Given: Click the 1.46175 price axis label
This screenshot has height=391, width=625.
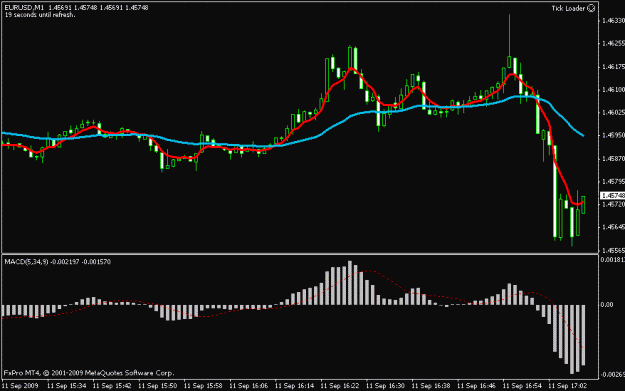Looking at the screenshot, I should point(613,67).
